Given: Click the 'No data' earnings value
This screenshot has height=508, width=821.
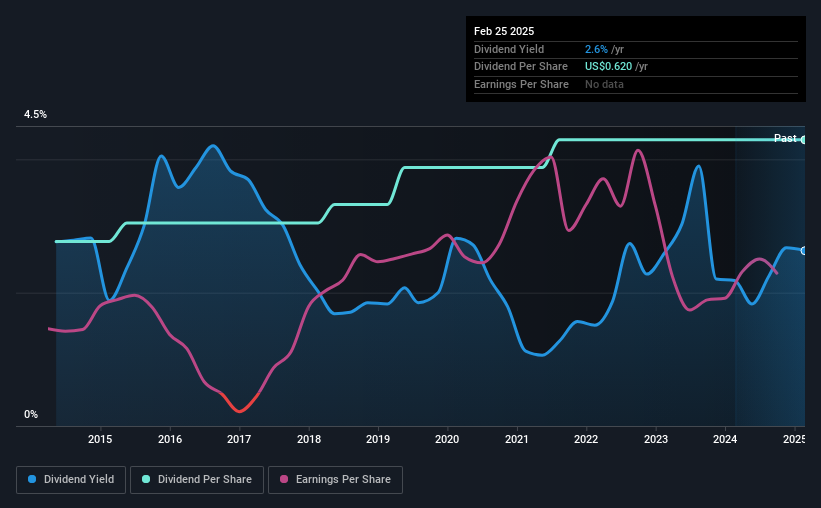Looking at the screenshot, I should pyautogui.click(x=604, y=84).
